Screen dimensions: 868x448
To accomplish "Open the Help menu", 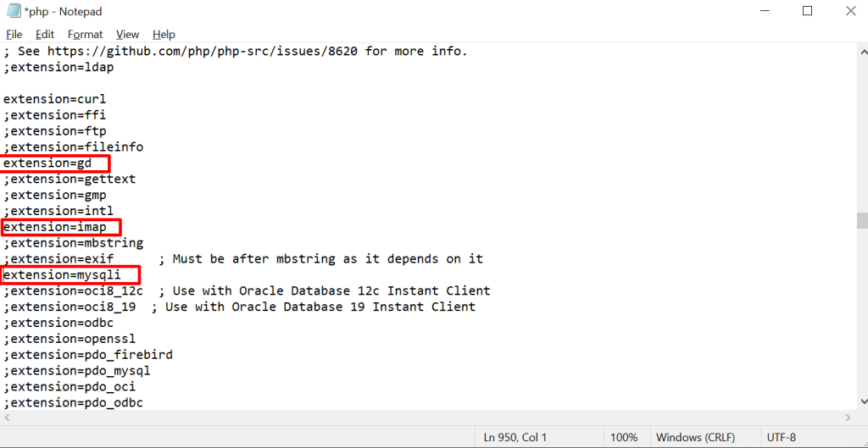I will click(164, 35).
